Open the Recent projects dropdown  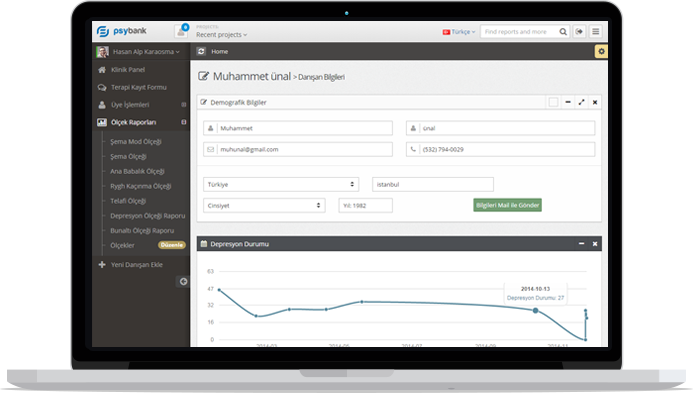pyautogui.click(x=221, y=34)
